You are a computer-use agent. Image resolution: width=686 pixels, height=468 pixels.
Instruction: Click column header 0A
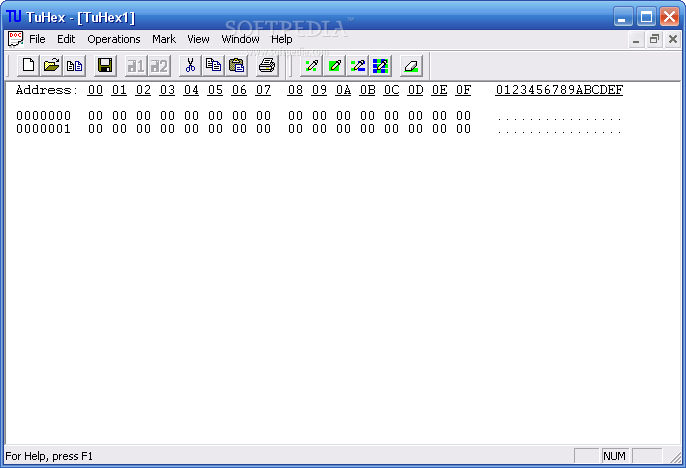[x=343, y=90]
